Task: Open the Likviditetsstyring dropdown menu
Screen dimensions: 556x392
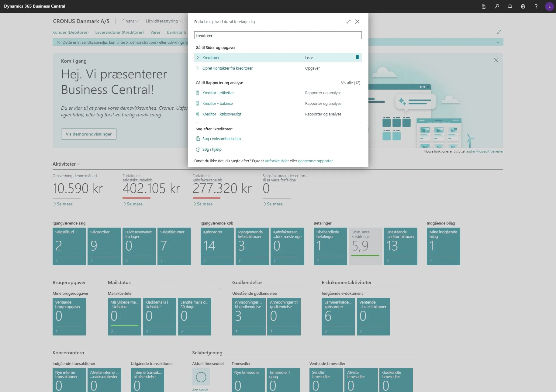Action: (x=164, y=21)
